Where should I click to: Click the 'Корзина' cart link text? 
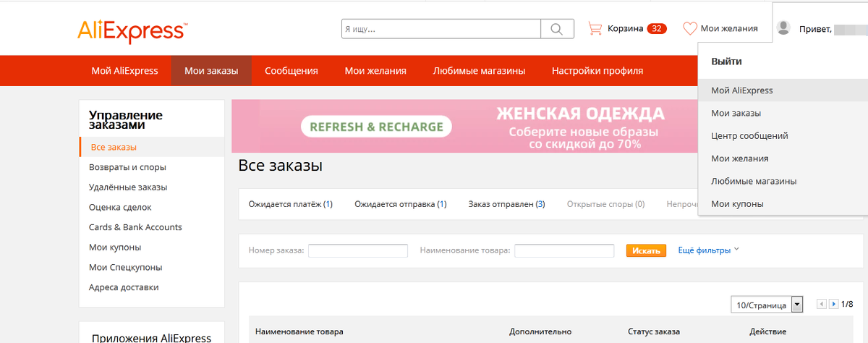coord(626,29)
